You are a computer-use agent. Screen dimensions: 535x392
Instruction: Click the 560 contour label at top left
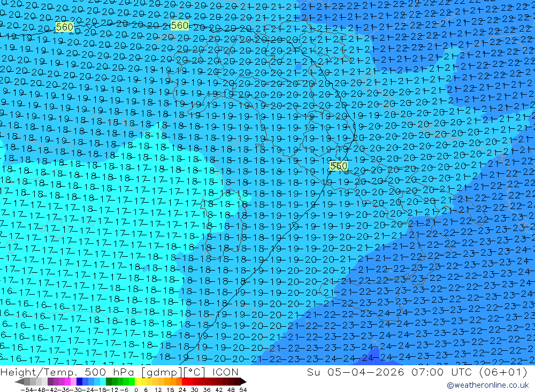(65, 27)
